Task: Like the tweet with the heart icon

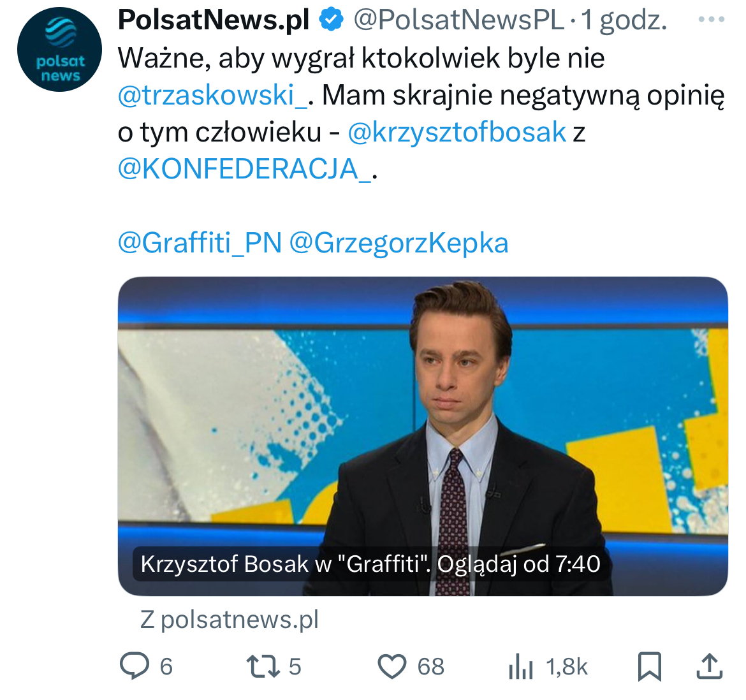Action: tap(392, 666)
